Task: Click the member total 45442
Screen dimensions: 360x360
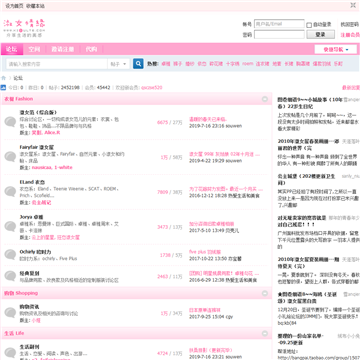Action: [x=103, y=88]
